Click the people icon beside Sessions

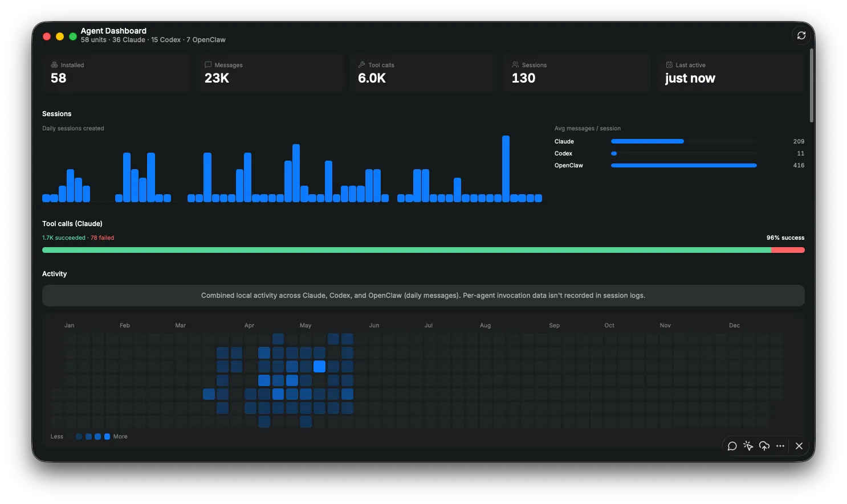tap(515, 65)
